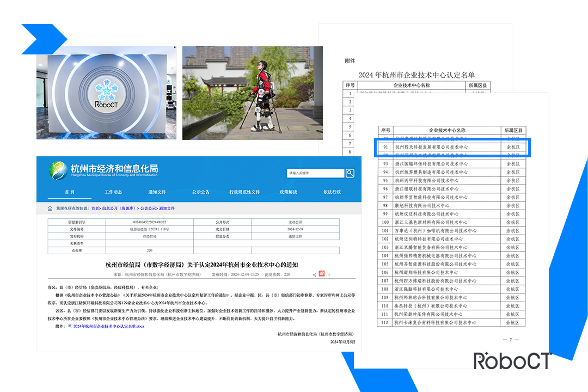This screenshot has height=392, width=588.
Task: Select the 首页 navigation tab
Action: click(69, 191)
